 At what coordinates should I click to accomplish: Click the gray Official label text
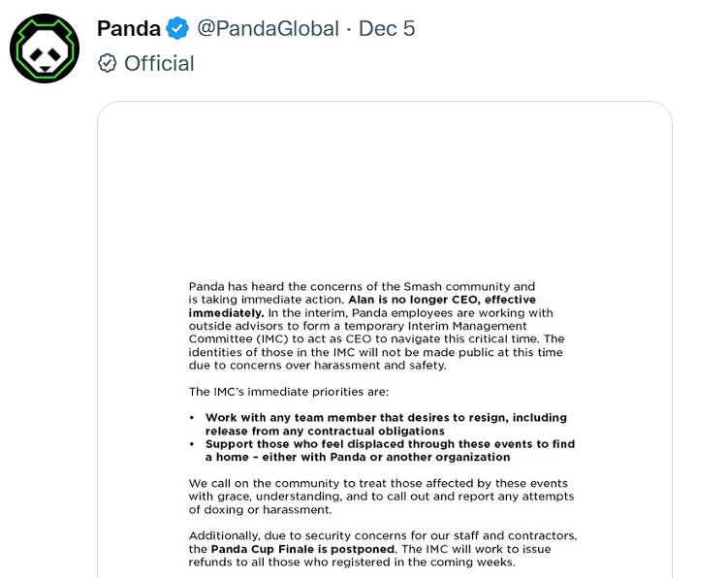[x=159, y=63]
